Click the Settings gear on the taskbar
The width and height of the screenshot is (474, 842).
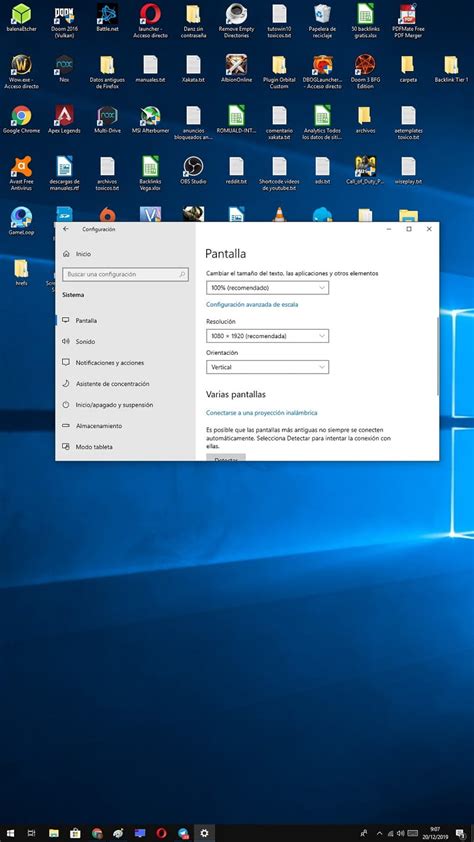point(204,833)
